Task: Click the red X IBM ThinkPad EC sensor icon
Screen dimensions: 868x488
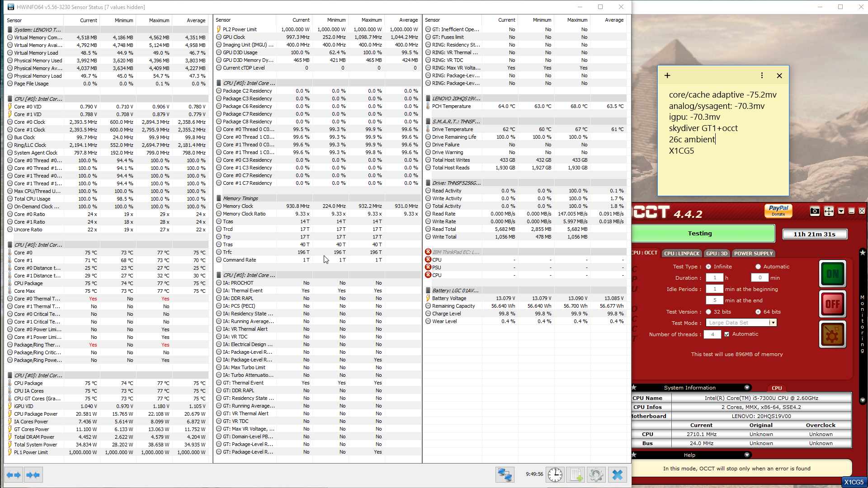Action: 428,252
